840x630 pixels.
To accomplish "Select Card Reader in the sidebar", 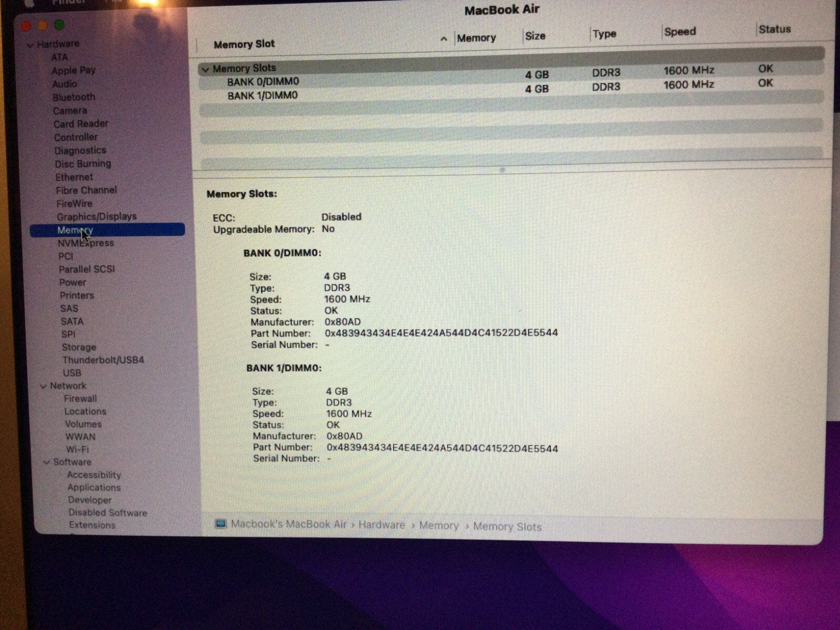I will point(81,124).
